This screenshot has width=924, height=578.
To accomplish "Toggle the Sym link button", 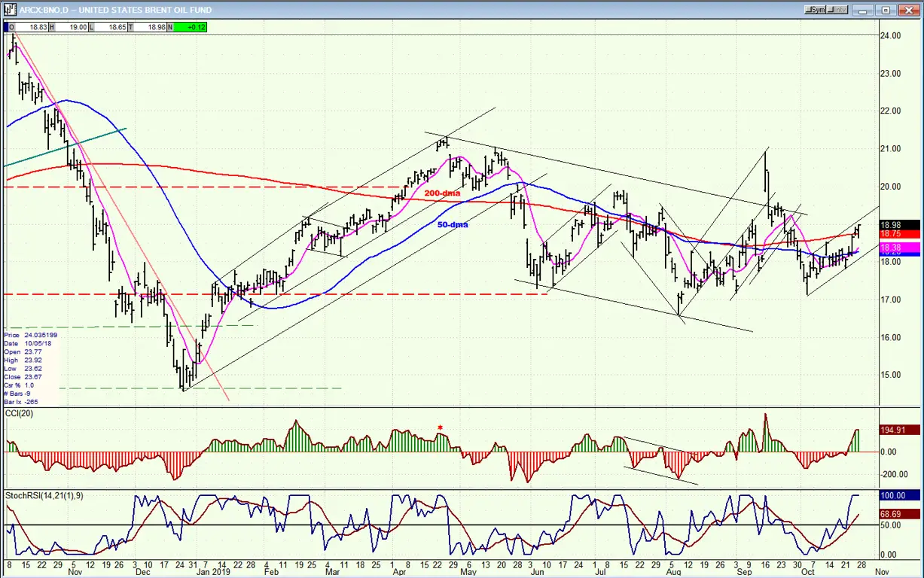I will pyautogui.click(x=815, y=10).
